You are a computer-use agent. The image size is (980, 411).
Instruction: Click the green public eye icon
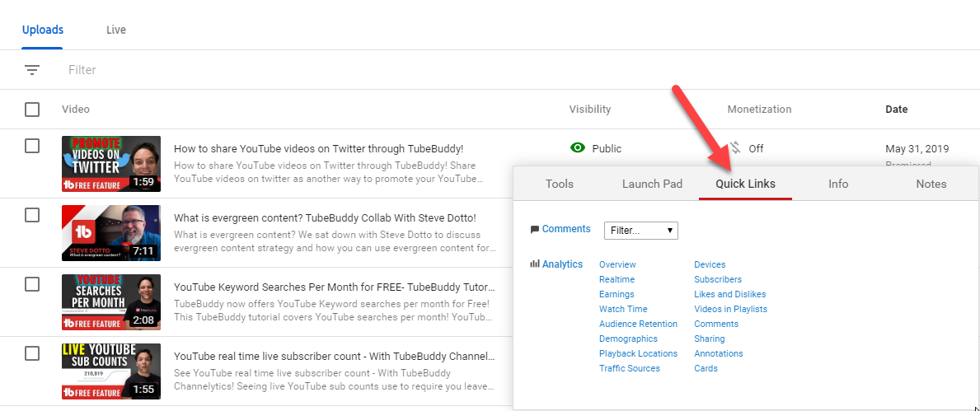578,148
